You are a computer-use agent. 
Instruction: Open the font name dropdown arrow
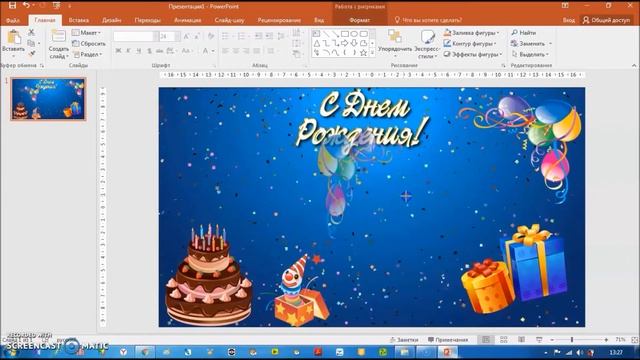(156, 36)
